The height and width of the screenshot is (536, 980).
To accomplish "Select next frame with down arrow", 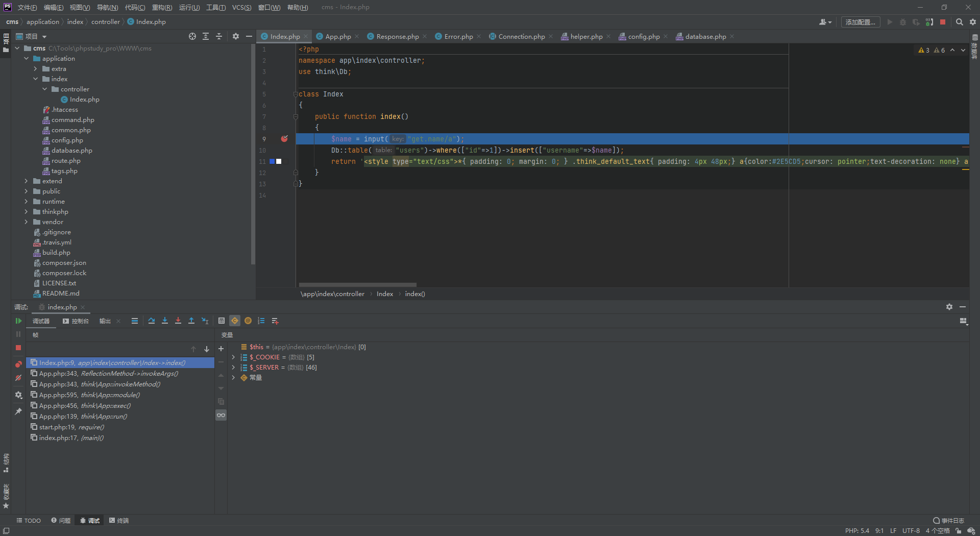I will pyautogui.click(x=207, y=349).
